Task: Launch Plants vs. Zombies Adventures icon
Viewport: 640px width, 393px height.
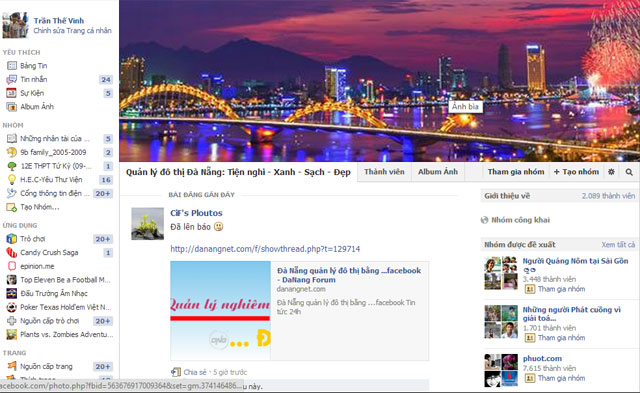Action: tap(12, 335)
